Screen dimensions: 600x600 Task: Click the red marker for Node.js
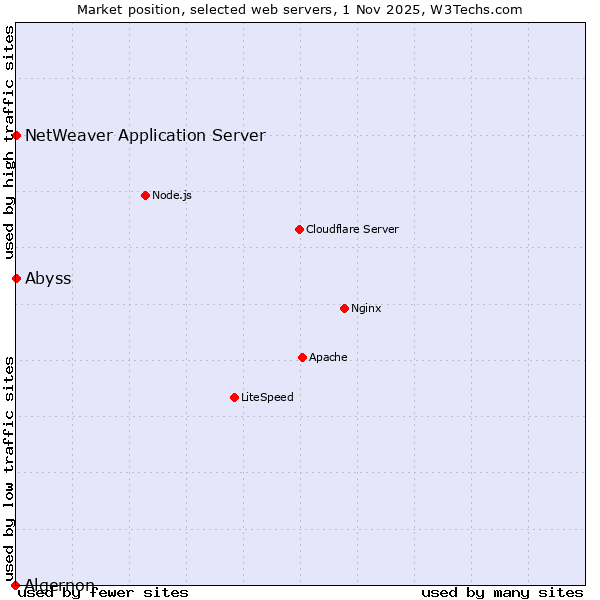pos(145,195)
